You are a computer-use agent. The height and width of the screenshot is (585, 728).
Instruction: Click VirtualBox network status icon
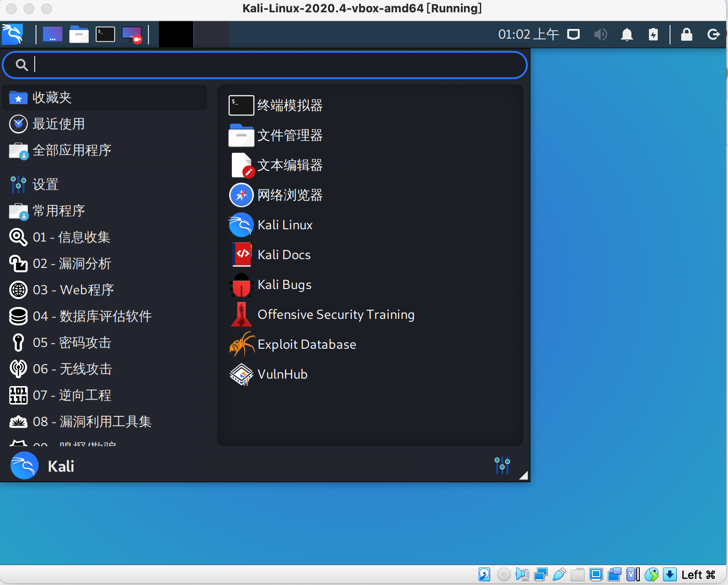point(541,574)
